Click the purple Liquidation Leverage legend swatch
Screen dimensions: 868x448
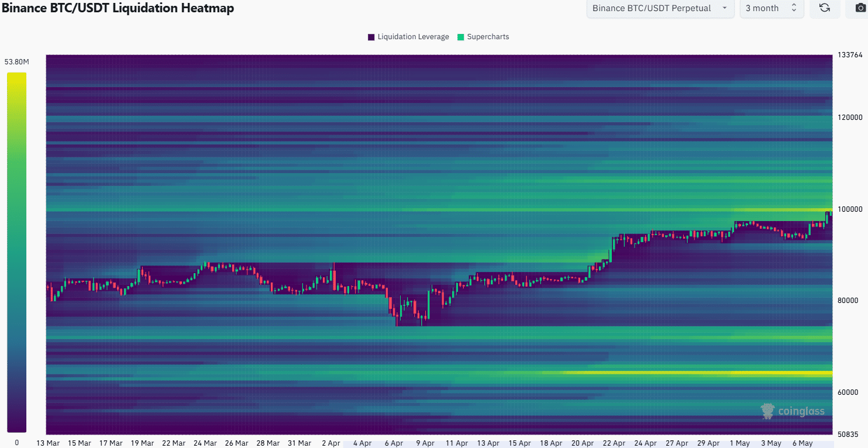tap(371, 37)
